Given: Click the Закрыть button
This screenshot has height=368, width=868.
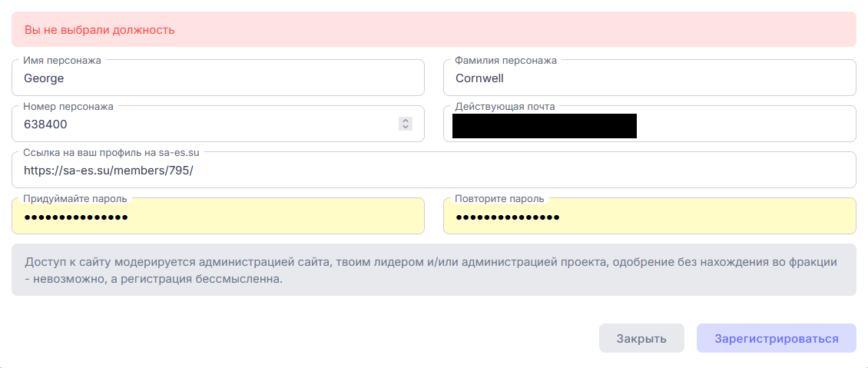Looking at the screenshot, I should (641, 338).
